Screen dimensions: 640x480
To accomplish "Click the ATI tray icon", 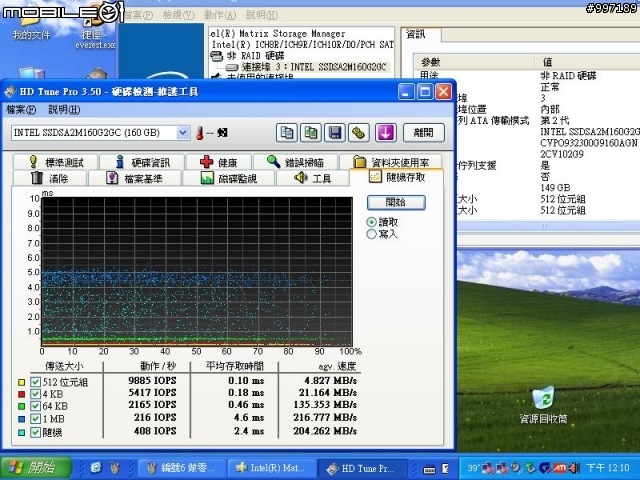I will click(x=560, y=468).
